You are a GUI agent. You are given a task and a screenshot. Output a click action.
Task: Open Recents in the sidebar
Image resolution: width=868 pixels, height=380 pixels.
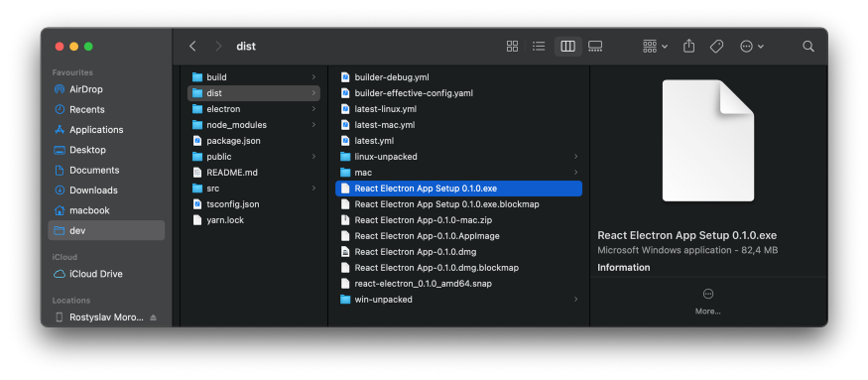pyautogui.click(x=106, y=110)
